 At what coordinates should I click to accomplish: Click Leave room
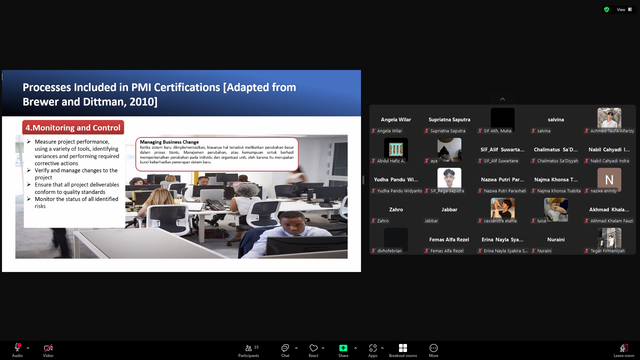(624, 350)
